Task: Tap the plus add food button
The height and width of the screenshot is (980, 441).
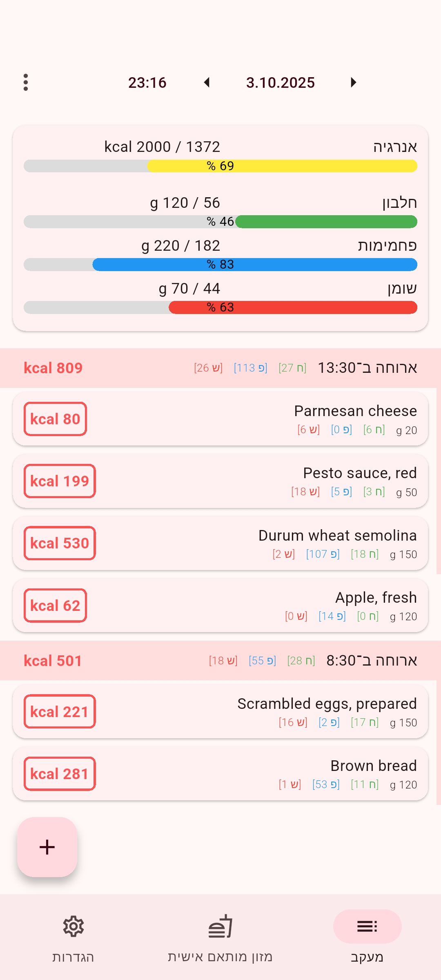Action: point(47,847)
